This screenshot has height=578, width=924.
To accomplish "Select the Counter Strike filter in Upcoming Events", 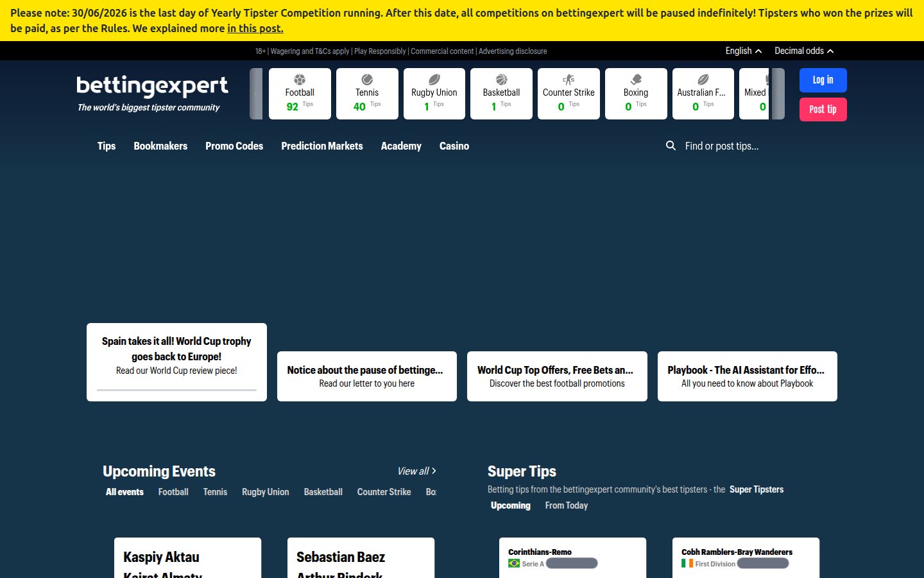I will [384, 492].
